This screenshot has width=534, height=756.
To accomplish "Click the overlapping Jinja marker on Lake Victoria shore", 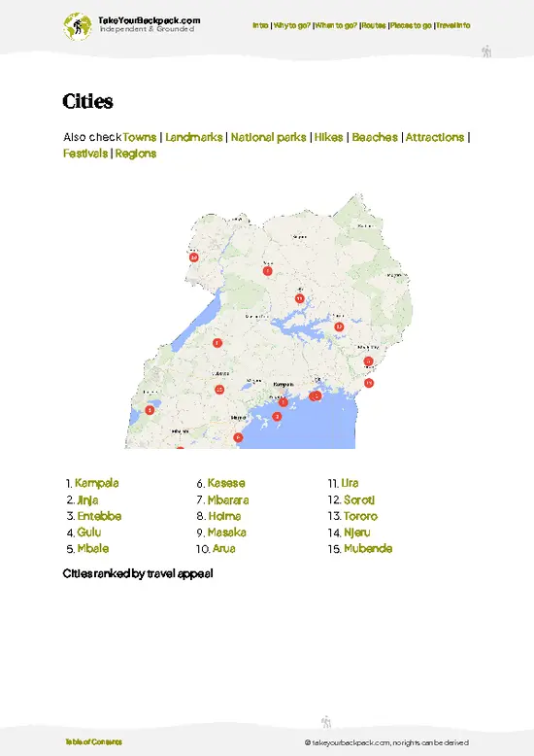I will [x=316, y=395].
